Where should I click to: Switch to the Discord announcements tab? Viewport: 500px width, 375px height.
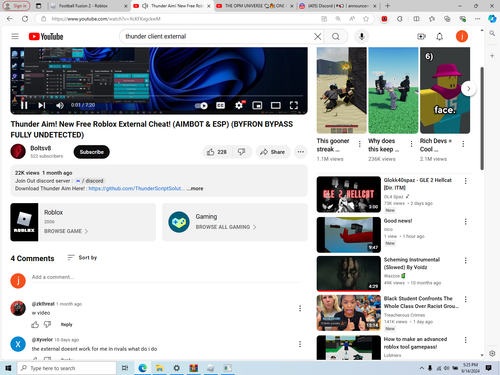coord(338,6)
